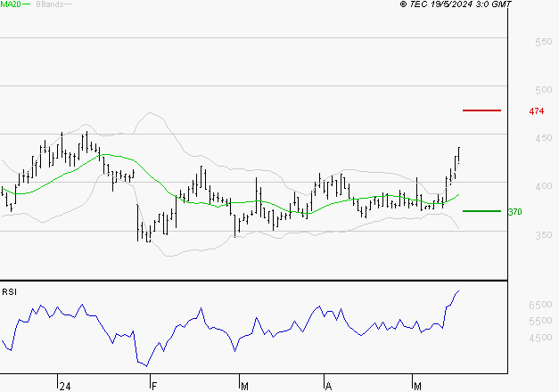Click the TEC 19/5/2024 copyright text

click(456, 4)
